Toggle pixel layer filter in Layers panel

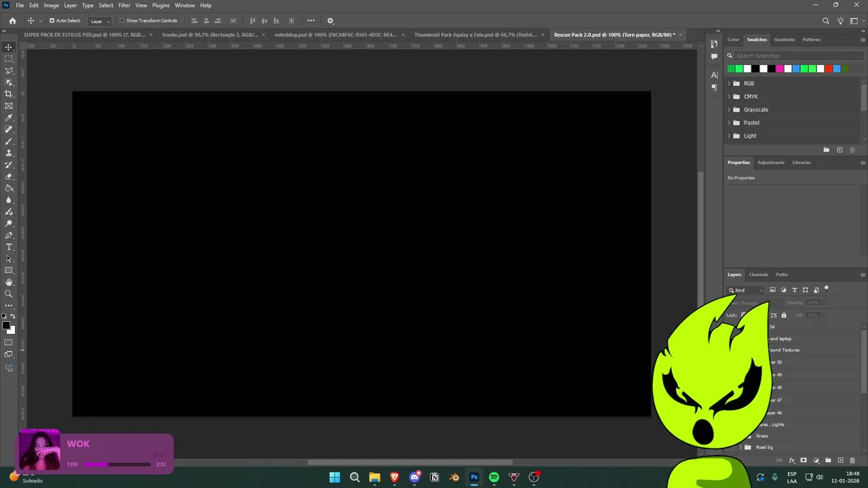click(x=772, y=290)
